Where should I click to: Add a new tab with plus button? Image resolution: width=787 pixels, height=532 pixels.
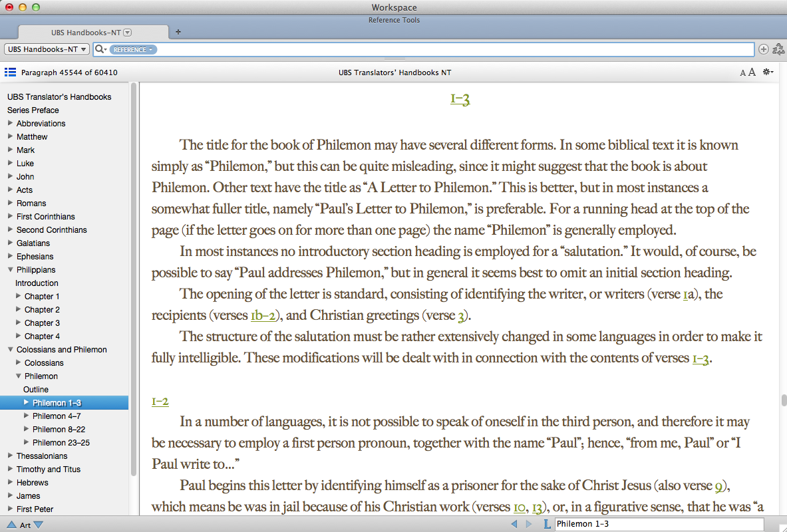[178, 32]
